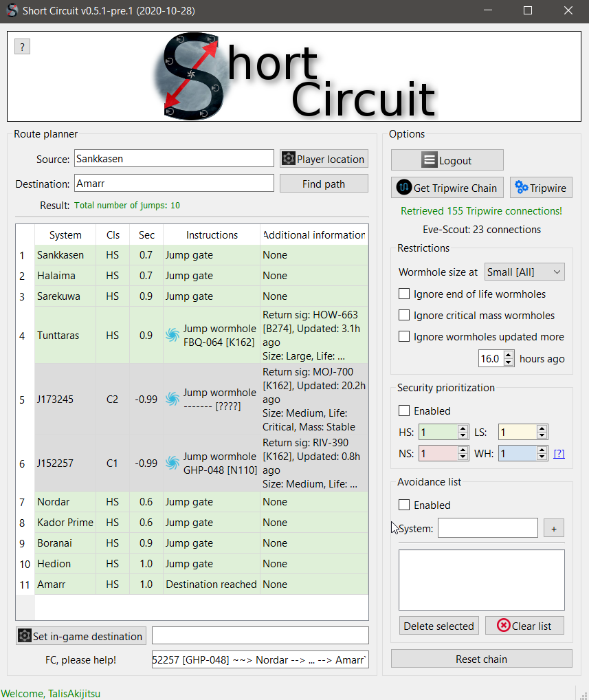
Task: Select the Kador Prime system cell
Action: pyautogui.click(x=65, y=522)
